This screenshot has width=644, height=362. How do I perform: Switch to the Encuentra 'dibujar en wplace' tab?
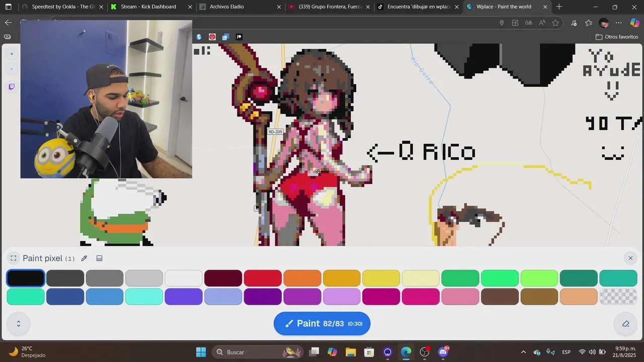click(417, 7)
